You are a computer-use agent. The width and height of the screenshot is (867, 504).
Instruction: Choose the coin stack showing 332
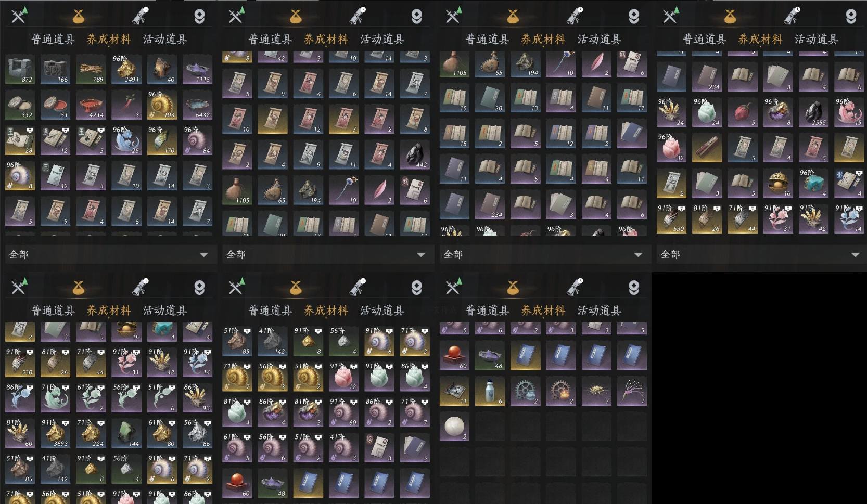click(x=20, y=105)
